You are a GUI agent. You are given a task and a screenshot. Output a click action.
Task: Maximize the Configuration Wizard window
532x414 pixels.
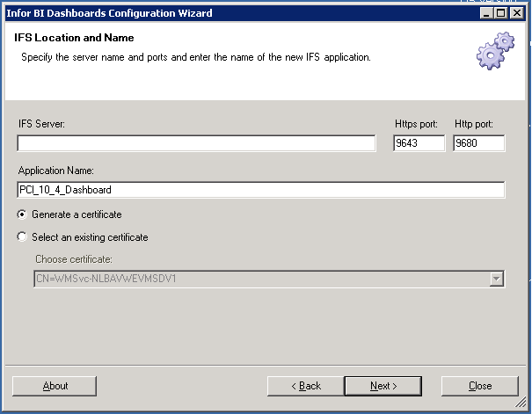[501, 13]
